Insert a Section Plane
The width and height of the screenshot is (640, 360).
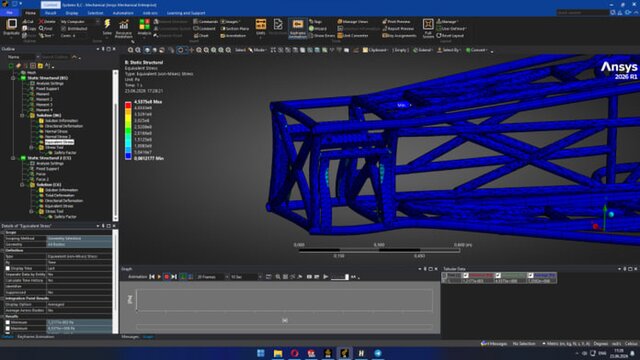click(x=235, y=29)
